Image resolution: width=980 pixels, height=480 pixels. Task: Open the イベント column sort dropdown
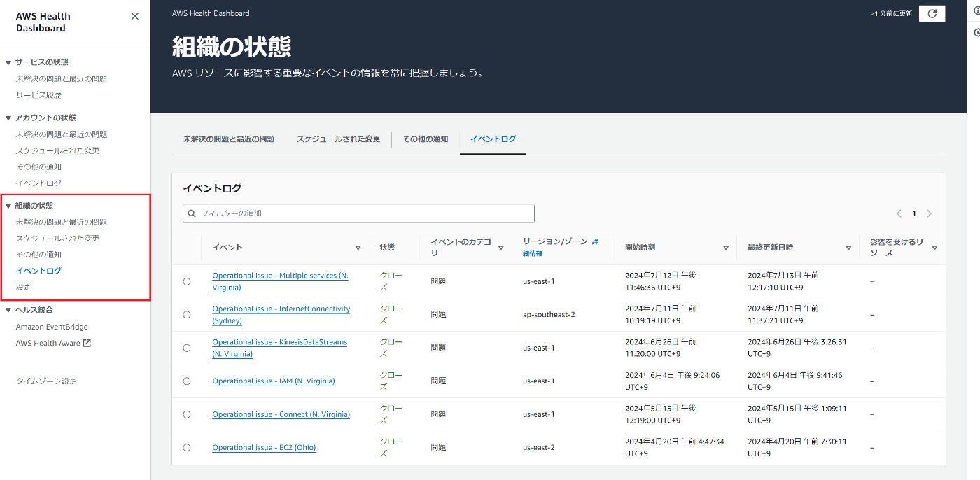(x=358, y=248)
